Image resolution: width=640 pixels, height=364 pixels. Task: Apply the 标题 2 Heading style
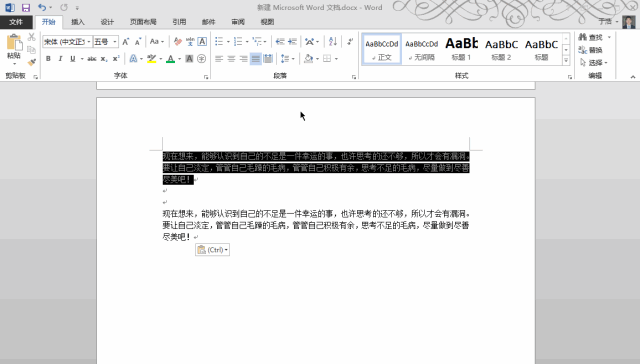[x=501, y=49]
